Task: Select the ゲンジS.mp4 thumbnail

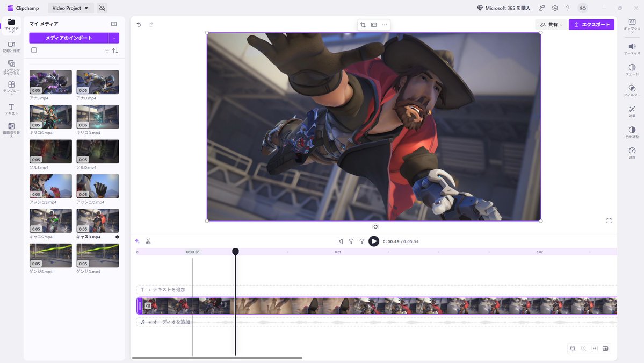Action: pos(50,255)
